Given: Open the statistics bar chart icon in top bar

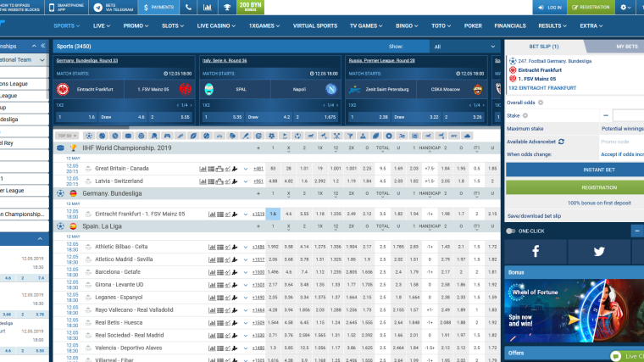Looking at the screenshot, I should 208,8.
